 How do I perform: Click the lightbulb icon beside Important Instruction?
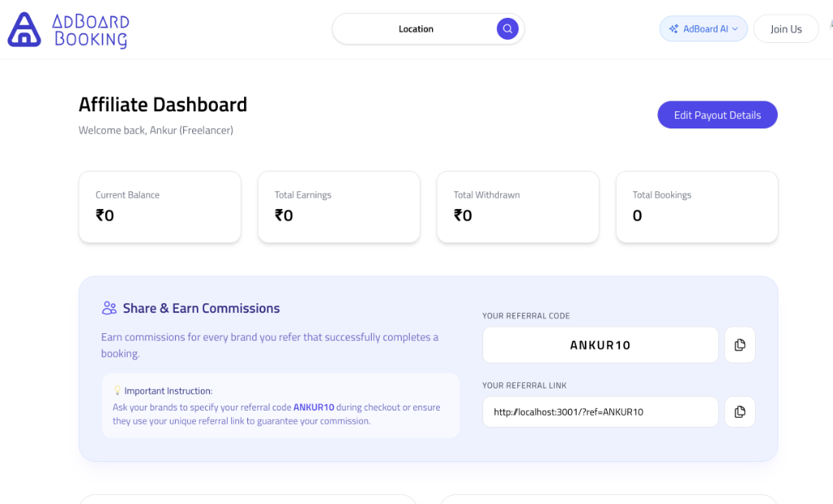pyautogui.click(x=117, y=391)
